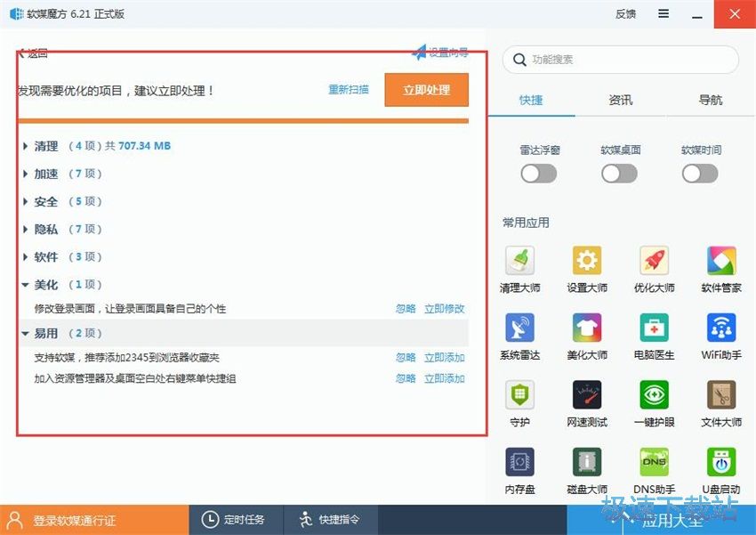Click into the 功能搜索 search field
The width and height of the screenshot is (756, 535).
tap(621, 60)
